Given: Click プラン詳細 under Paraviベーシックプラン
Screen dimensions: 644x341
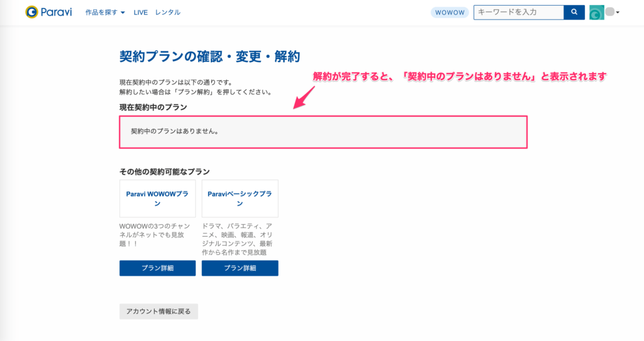Looking at the screenshot, I should pos(240,268).
